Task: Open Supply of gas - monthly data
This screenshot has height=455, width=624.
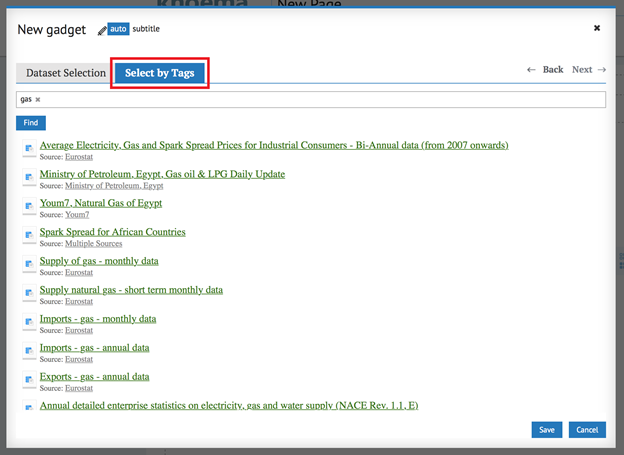Action: (99, 261)
